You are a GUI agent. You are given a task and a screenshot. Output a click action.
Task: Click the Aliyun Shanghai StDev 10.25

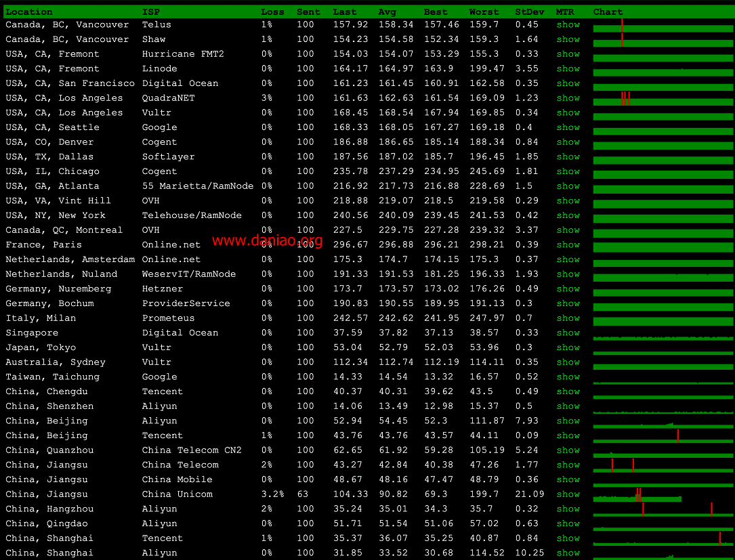[530, 553]
